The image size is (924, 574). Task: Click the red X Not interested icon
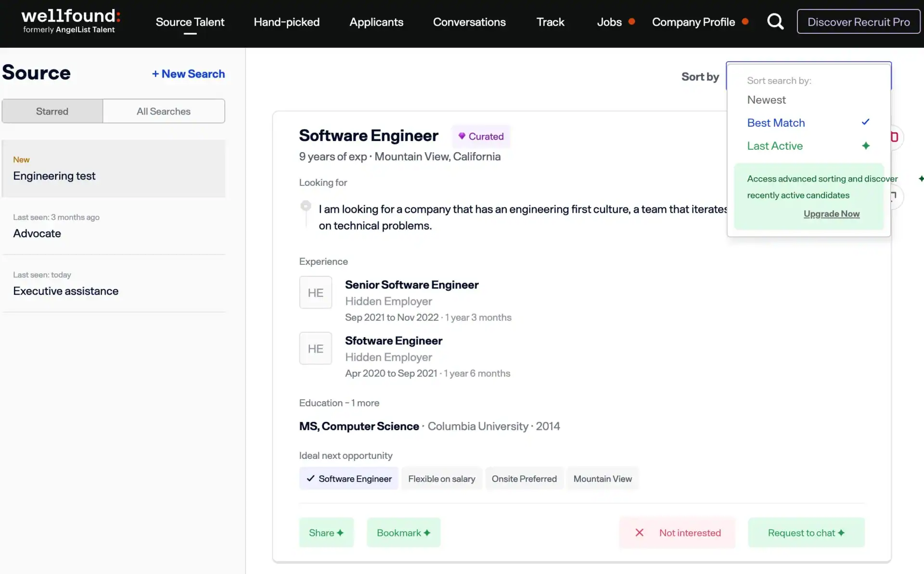(x=639, y=533)
